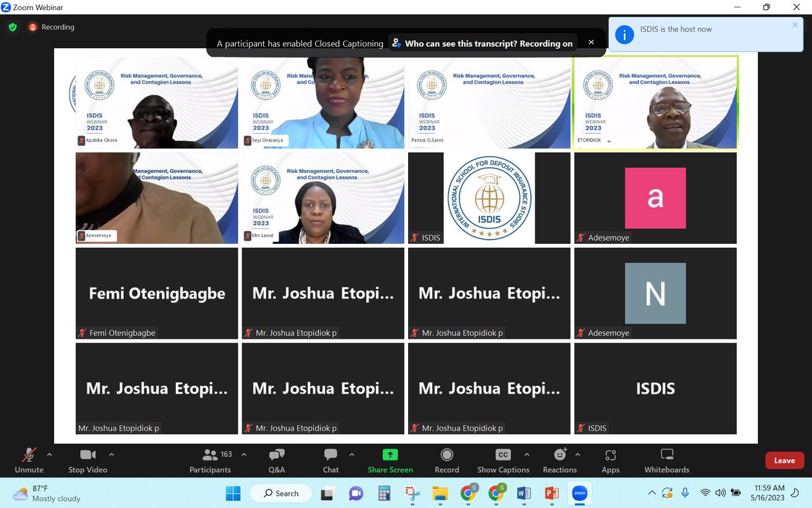This screenshot has height=508, width=812.
Task: Stop Video camera button
Action: 88,461
